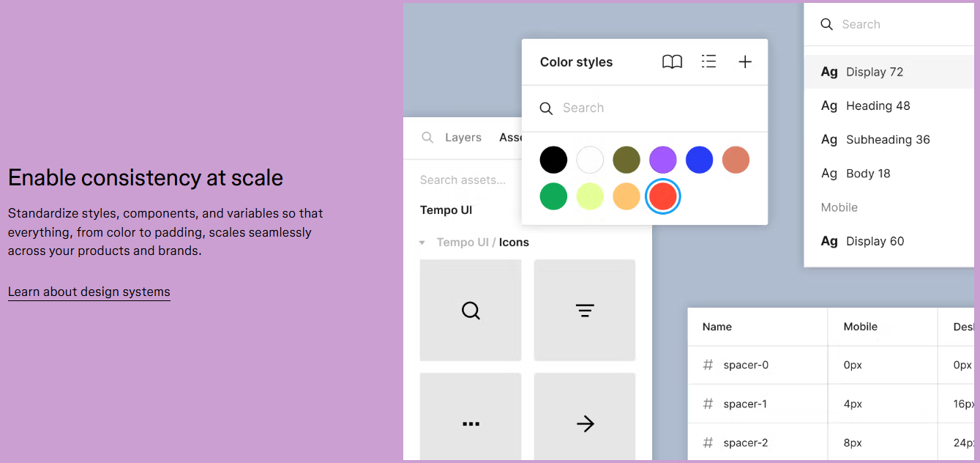Choose the Heading 48 text style
980x463 pixels.
click(878, 105)
